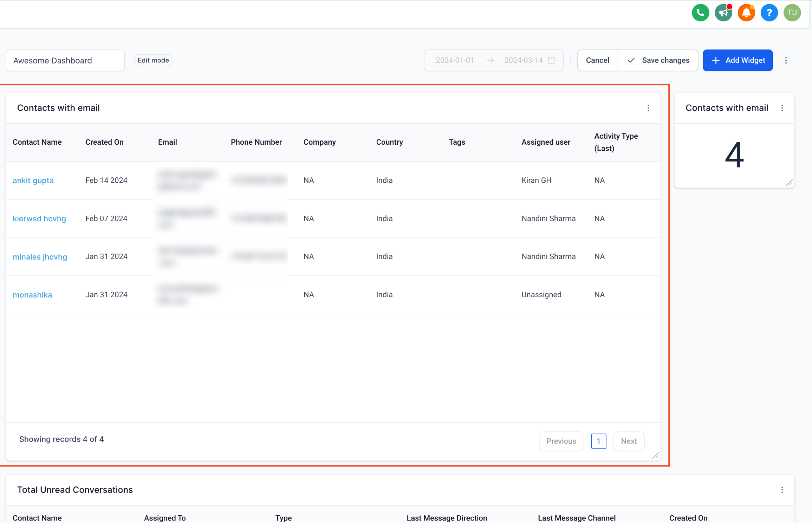The image size is (812, 523).
Task: Open Total Unread Conversations widget options menu
Action: [782, 490]
